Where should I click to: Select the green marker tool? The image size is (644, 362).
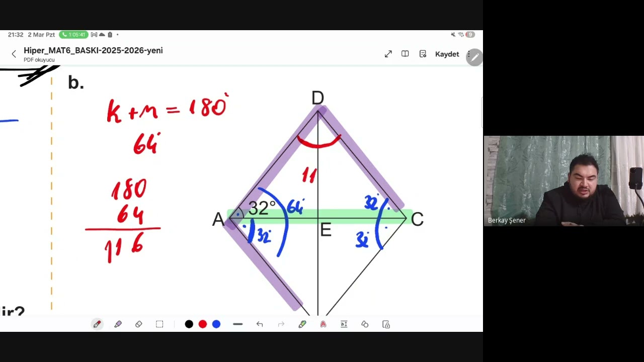[x=302, y=324]
